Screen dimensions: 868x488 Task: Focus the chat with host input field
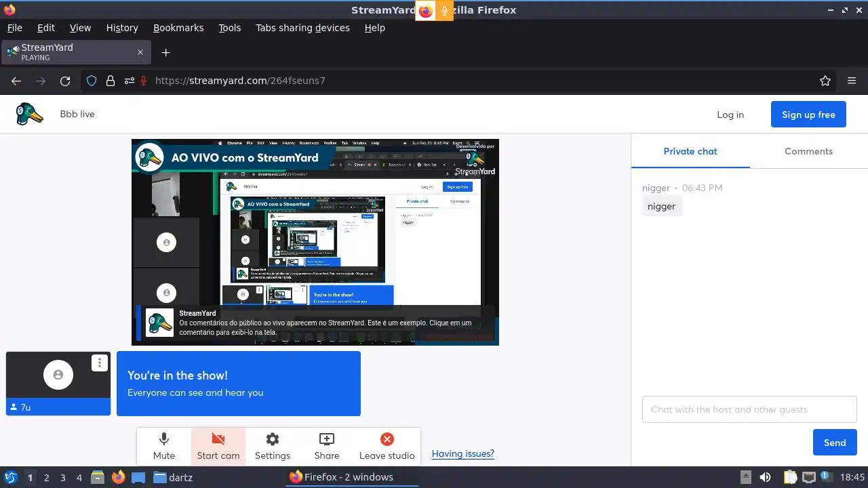pyautogui.click(x=749, y=409)
